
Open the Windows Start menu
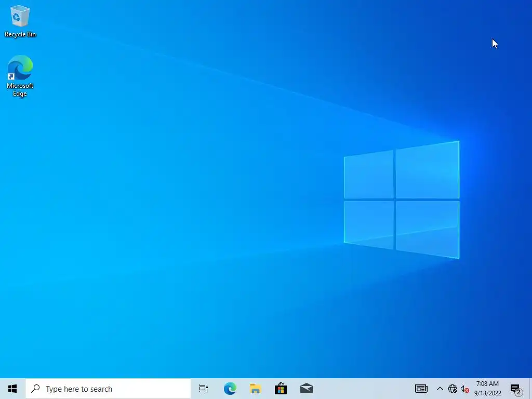[12, 389]
